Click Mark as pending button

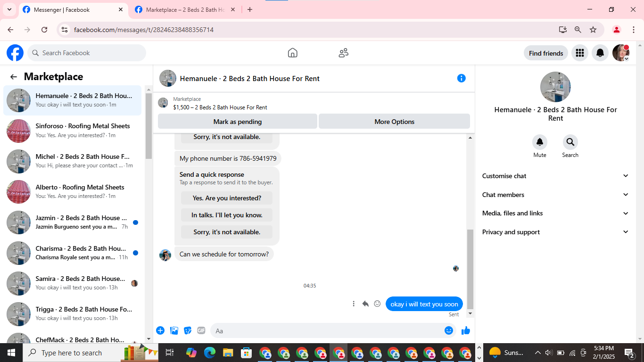pos(238,122)
